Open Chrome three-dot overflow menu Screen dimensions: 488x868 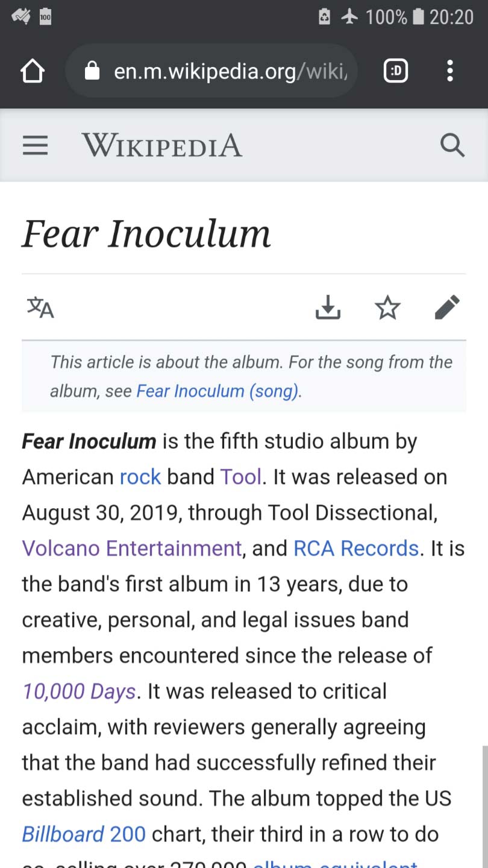[x=449, y=72]
